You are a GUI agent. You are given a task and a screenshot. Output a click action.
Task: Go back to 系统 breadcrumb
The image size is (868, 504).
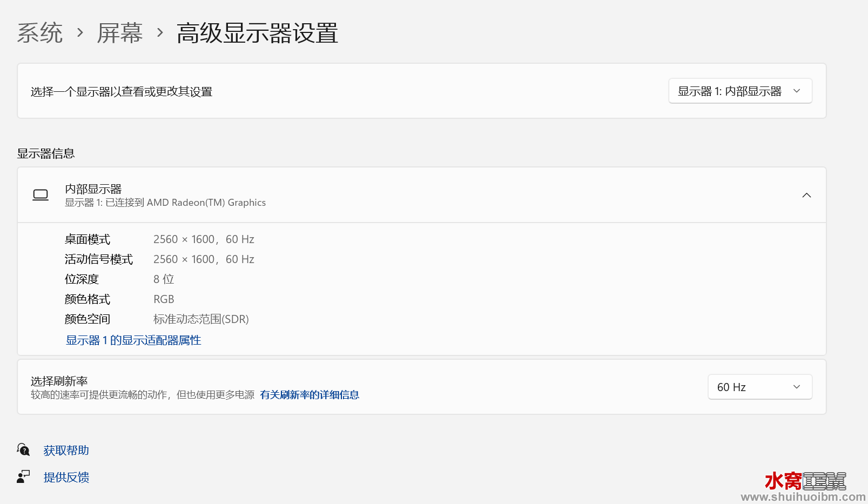pyautogui.click(x=40, y=33)
